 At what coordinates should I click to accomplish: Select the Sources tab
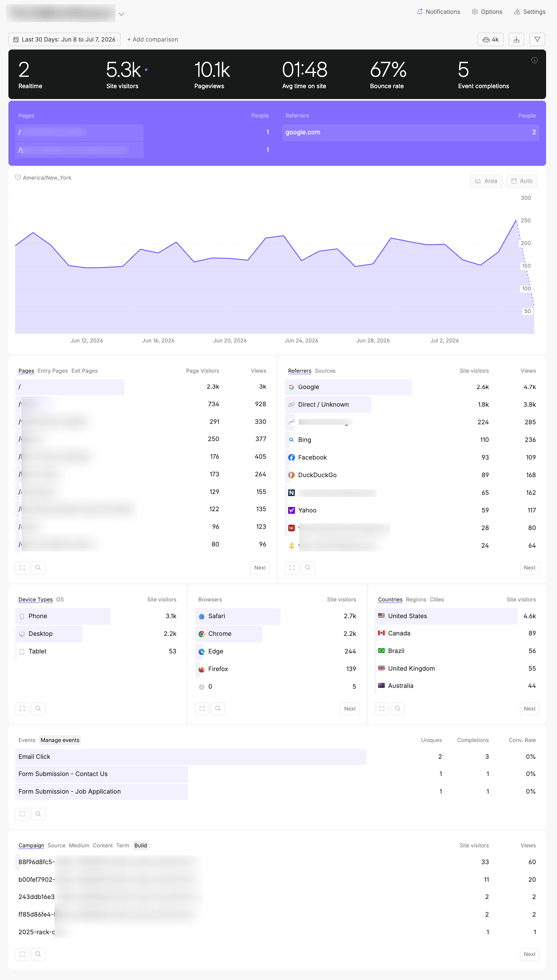(325, 371)
